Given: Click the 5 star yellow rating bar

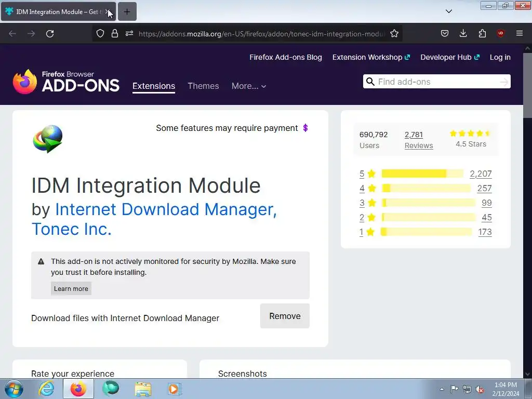Looking at the screenshot, I should [422, 174].
